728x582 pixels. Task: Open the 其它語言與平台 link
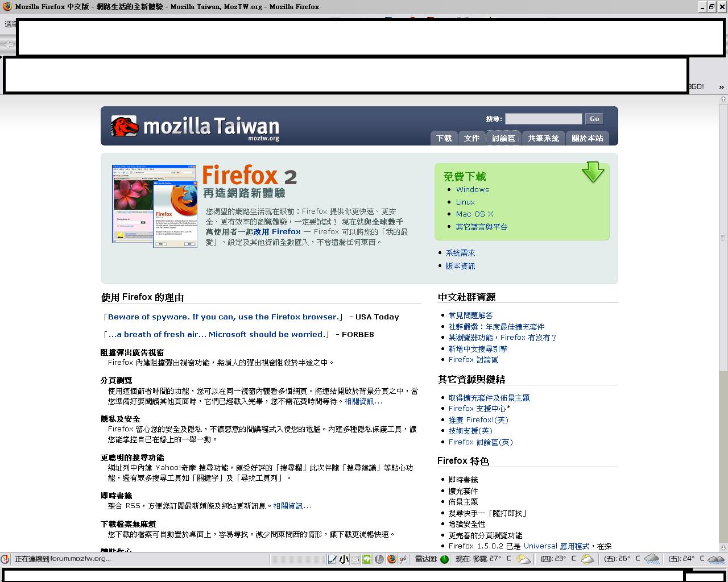click(481, 227)
